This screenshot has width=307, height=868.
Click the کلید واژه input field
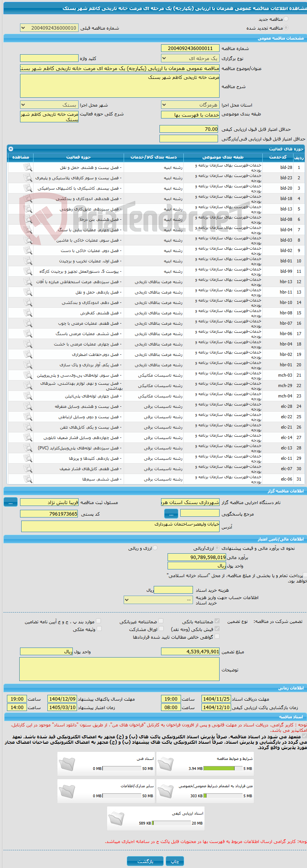point(49,58)
